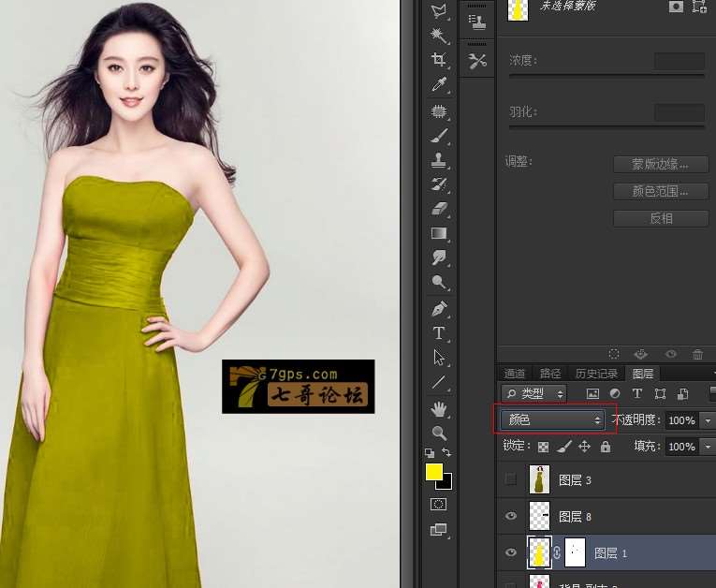Open the 类型 layer filter dropdown
The width and height of the screenshot is (716, 588).
533,393
